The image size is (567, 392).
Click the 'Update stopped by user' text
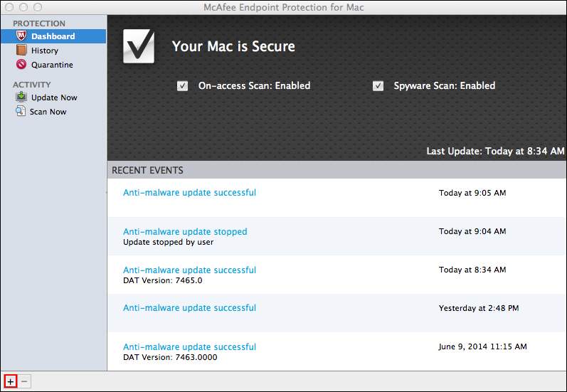[168, 242]
